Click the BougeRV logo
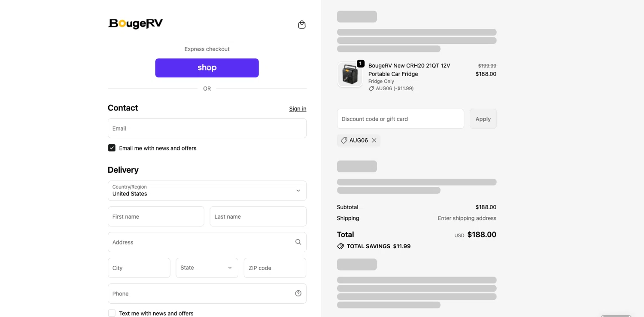Viewport: 644px width, 317px height. coord(136,24)
